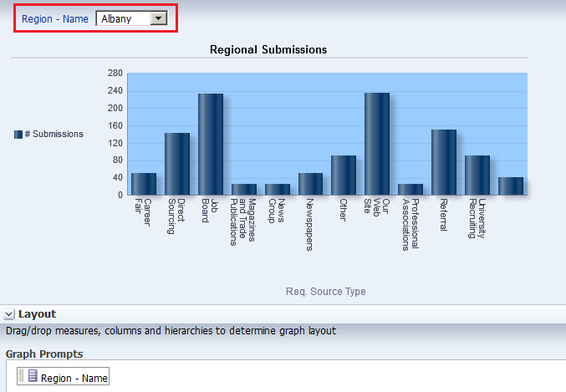566x392 pixels.
Task: Click the Career Fair bar
Action: click(144, 184)
